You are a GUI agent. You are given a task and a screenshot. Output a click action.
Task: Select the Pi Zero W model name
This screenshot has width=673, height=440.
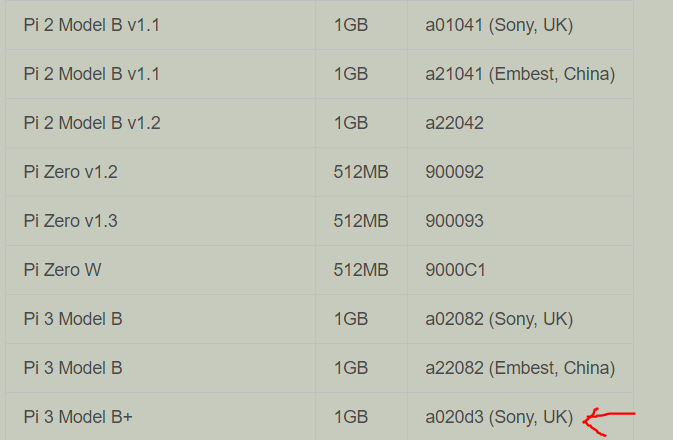point(62,270)
